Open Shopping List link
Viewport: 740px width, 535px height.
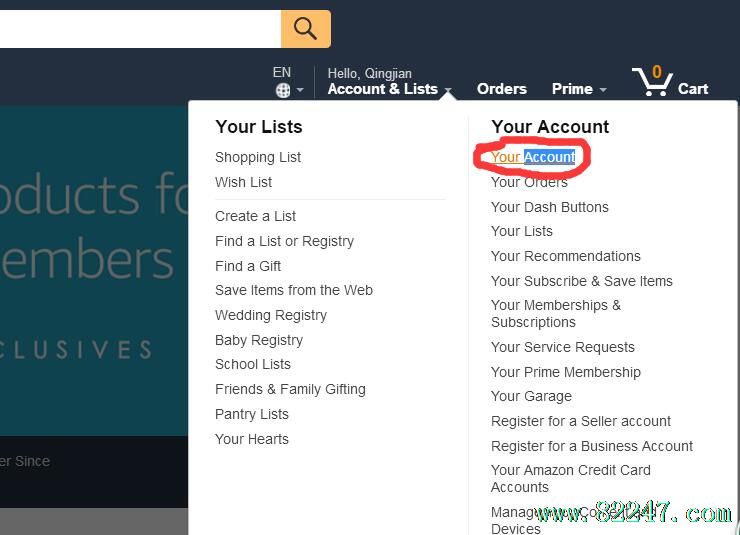click(258, 157)
